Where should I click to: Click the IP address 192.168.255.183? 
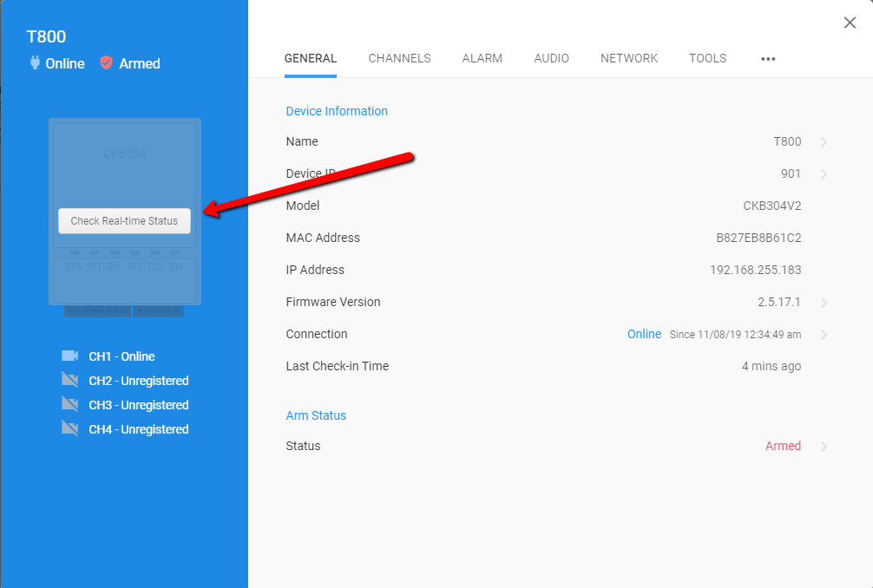pyautogui.click(x=756, y=270)
